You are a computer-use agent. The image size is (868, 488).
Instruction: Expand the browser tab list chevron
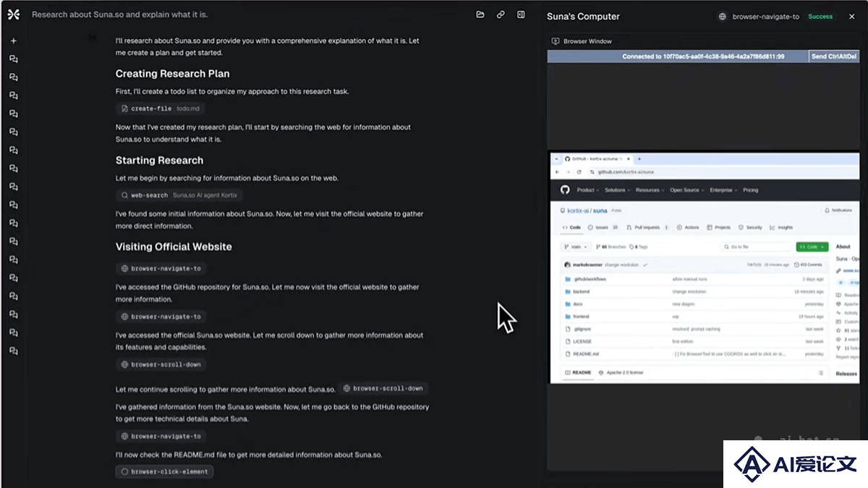(556, 158)
